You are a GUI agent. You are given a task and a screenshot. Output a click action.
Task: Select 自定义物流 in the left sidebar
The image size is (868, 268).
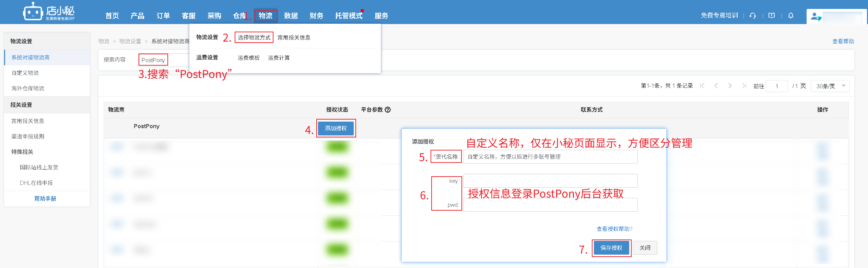coord(25,73)
